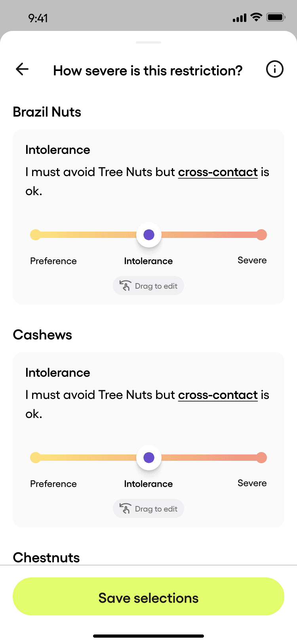
Task: Tap the Chestnuts section heading to expand
Action: tap(46, 557)
